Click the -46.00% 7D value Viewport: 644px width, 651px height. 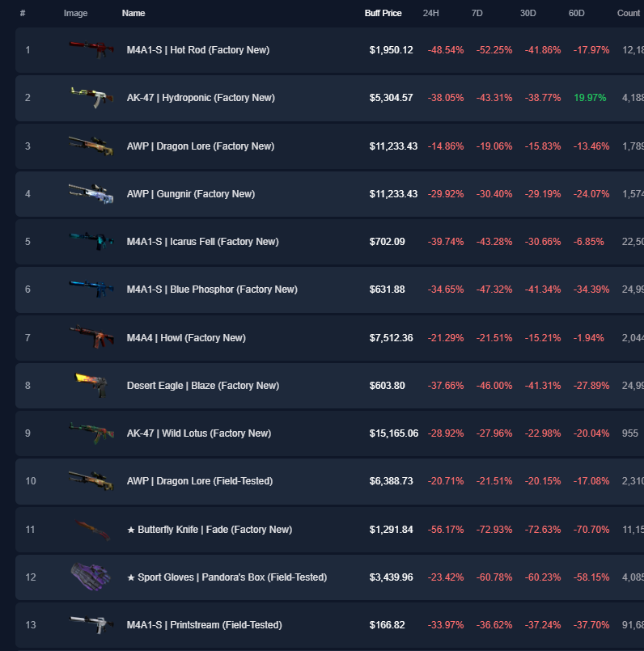[494, 386]
